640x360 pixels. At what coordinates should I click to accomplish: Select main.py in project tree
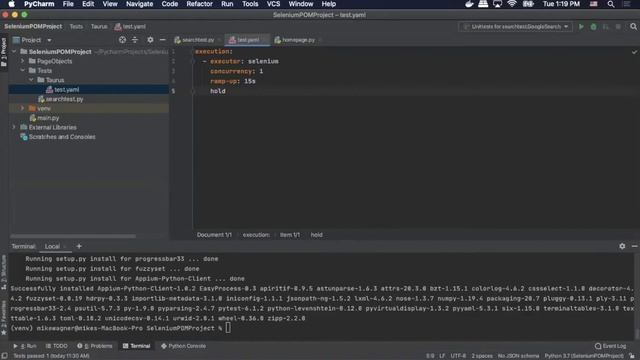click(48, 118)
